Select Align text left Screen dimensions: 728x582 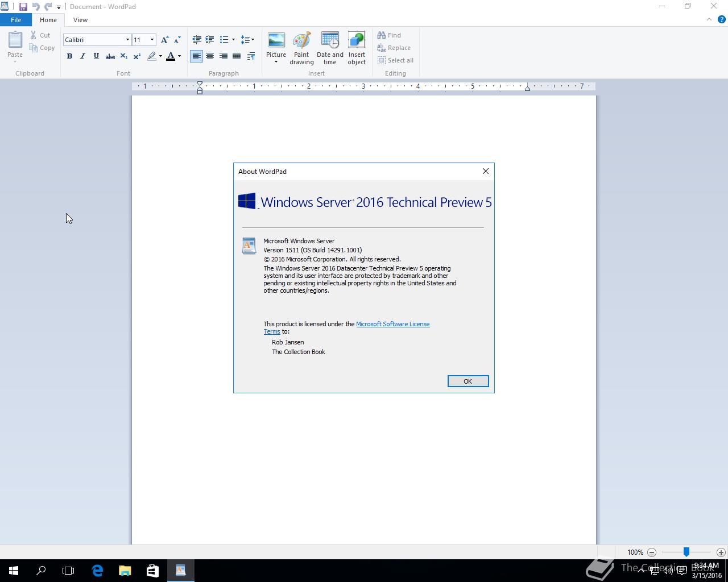pyautogui.click(x=196, y=56)
